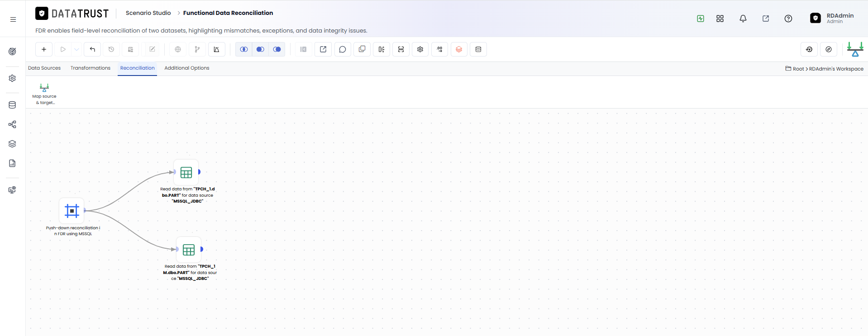Click the undo arrow icon
This screenshot has height=336, width=868.
(x=92, y=49)
